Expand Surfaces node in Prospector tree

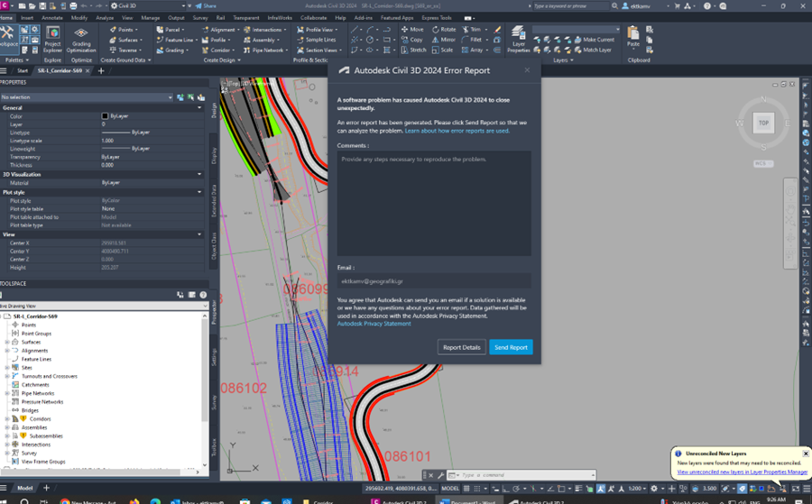tap(7, 342)
